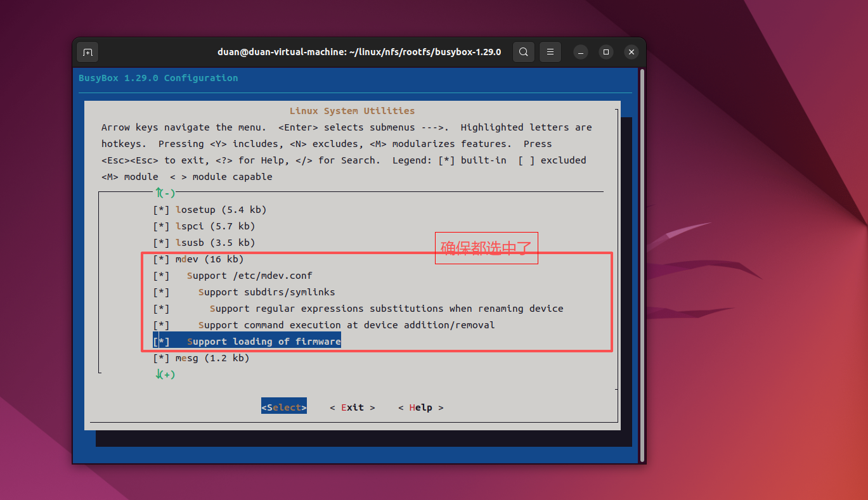Minimize the terminal window
868x500 pixels.
(x=581, y=52)
